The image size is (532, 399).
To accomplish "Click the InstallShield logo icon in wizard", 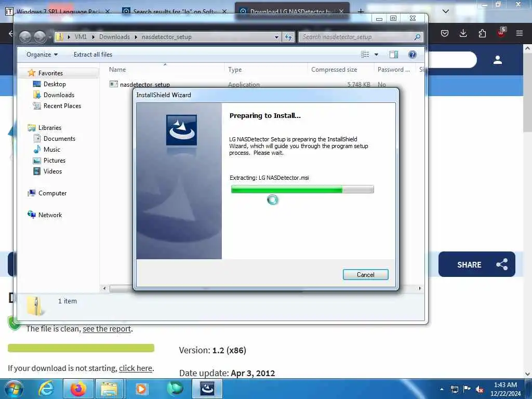I will tap(181, 130).
